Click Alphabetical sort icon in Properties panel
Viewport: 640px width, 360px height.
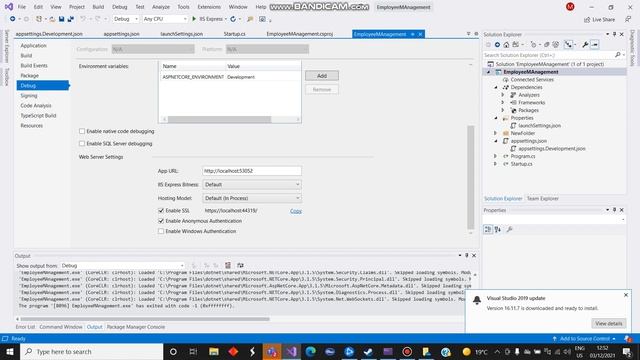(x=498, y=229)
